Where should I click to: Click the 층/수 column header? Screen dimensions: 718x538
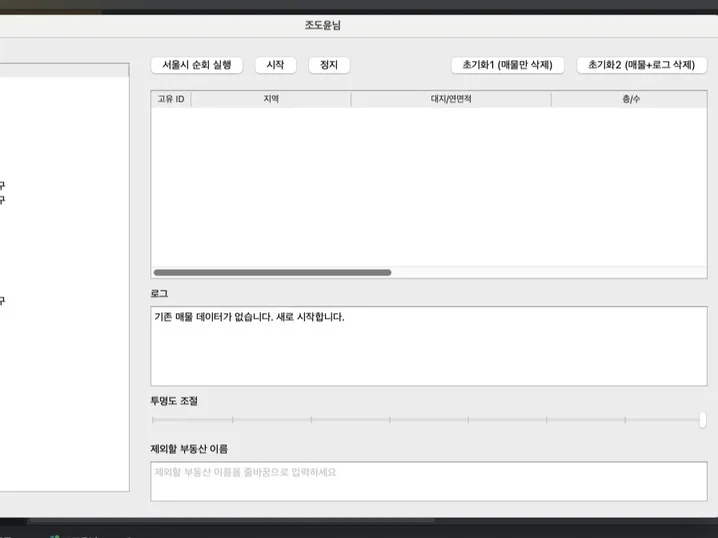pyautogui.click(x=630, y=99)
